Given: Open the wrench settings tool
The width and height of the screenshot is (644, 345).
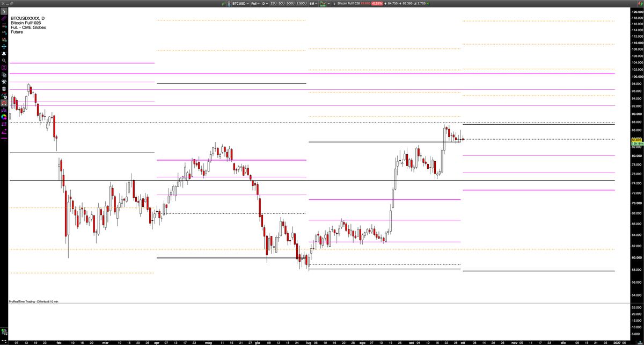Looking at the screenshot, I should click(x=4, y=82).
